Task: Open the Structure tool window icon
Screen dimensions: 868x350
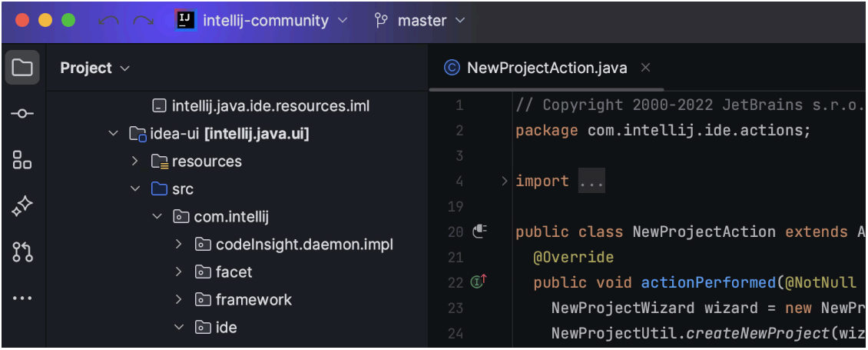Action: 22,160
